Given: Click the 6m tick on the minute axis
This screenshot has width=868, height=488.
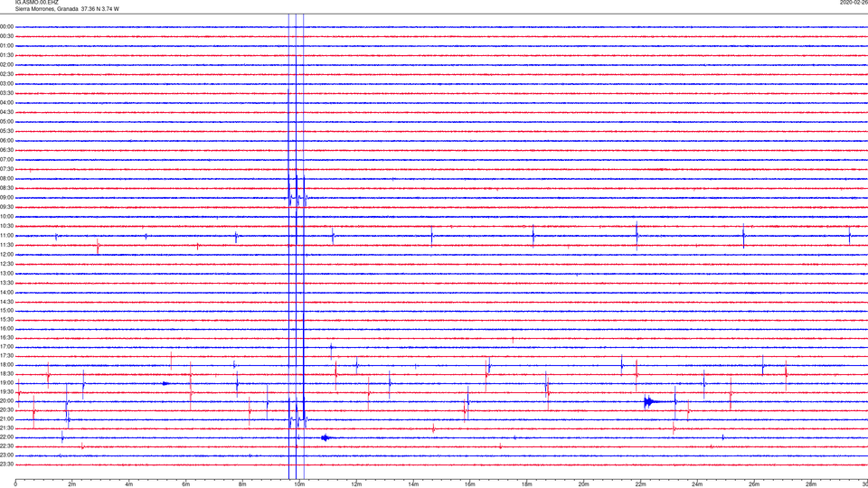Looking at the screenshot, I should 186,484.
